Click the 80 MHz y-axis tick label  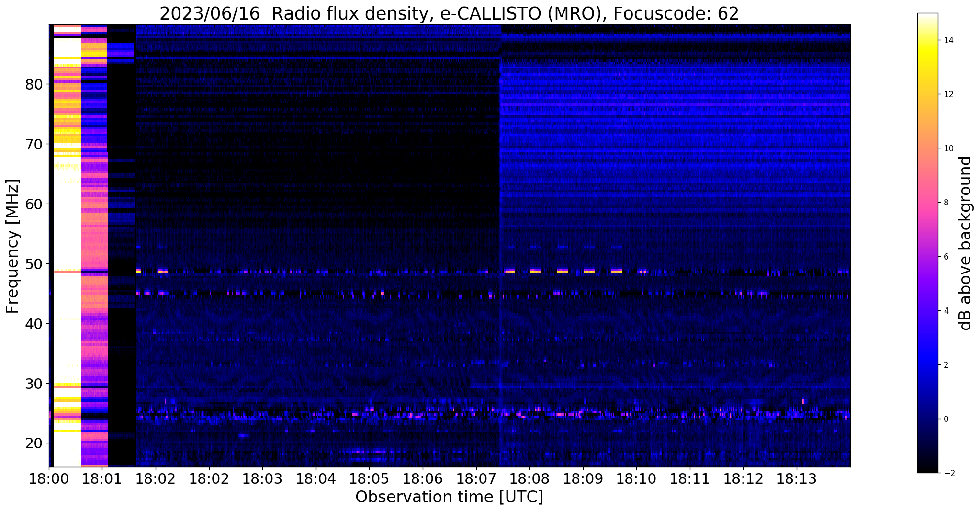[34, 85]
